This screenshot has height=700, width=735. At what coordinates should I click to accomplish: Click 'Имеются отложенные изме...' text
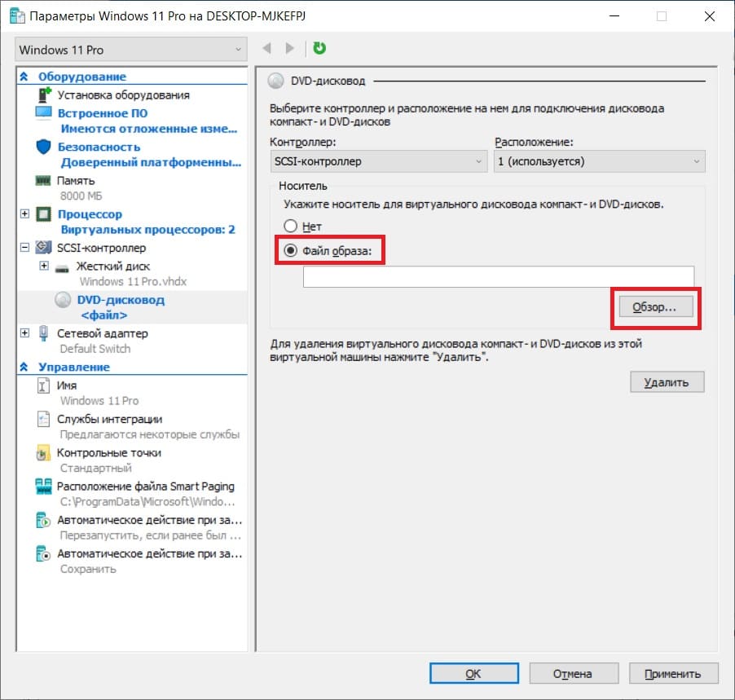click(x=149, y=129)
